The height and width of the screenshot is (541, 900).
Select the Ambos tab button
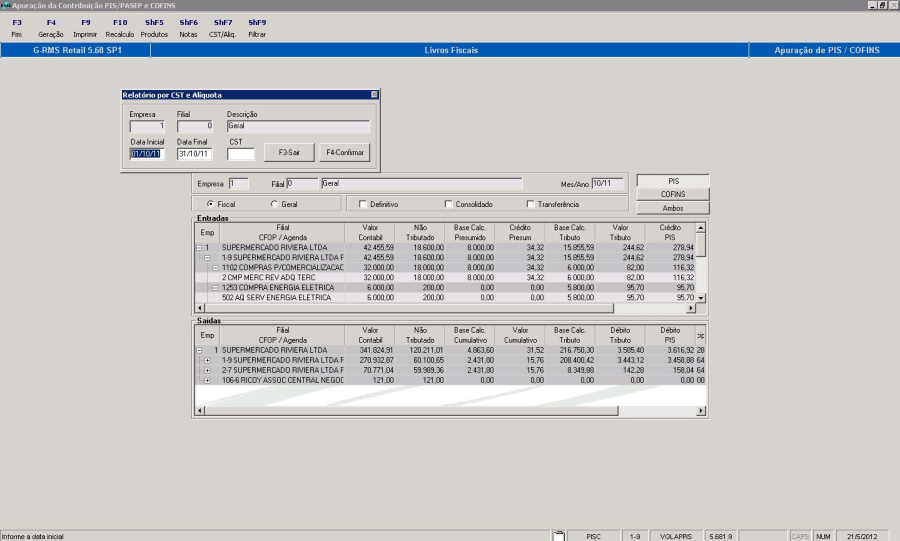673,208
